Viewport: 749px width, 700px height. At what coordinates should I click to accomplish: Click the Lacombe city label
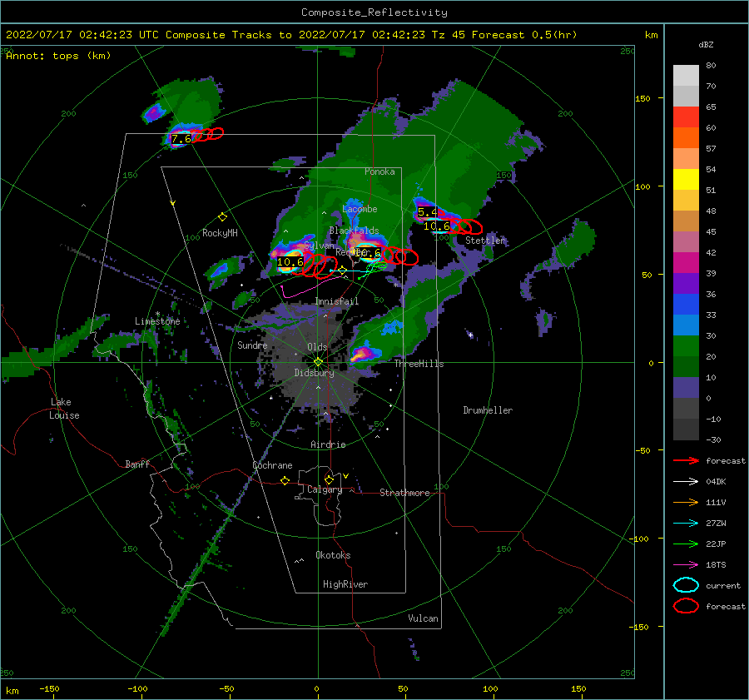point(360,209)
